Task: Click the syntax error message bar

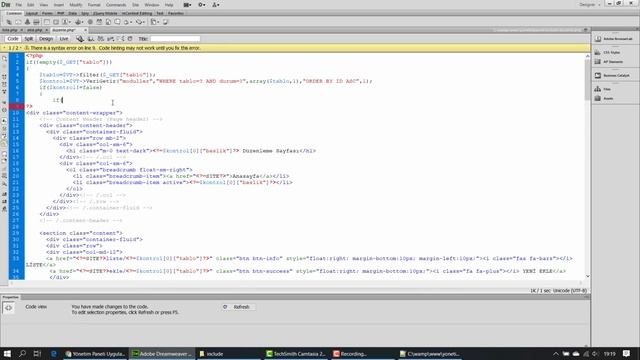Action: [x=295, y=48]
